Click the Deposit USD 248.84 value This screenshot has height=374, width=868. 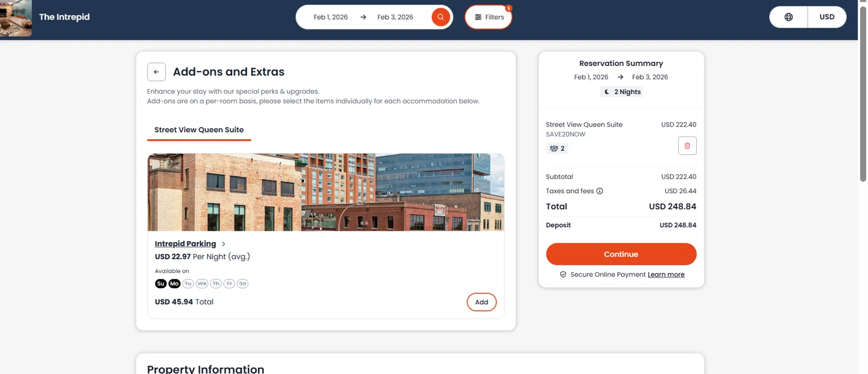point(678,225)
